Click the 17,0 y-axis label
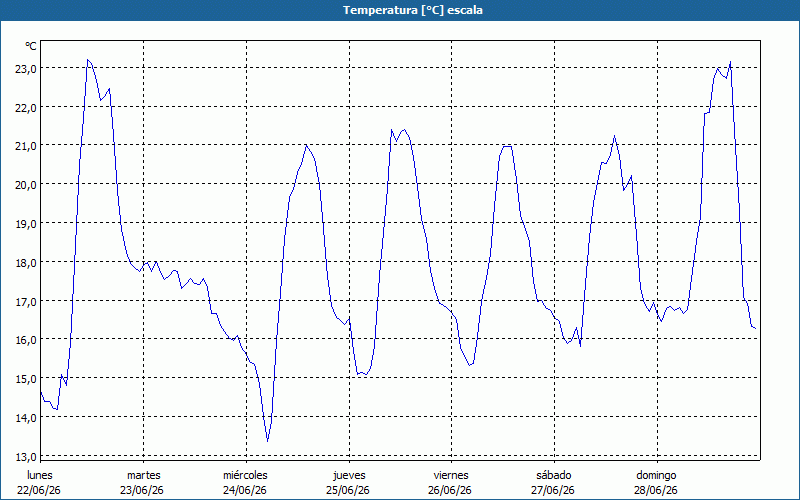Image resolution: width=800 pixels, height=500 pixels. click(25, 301)
